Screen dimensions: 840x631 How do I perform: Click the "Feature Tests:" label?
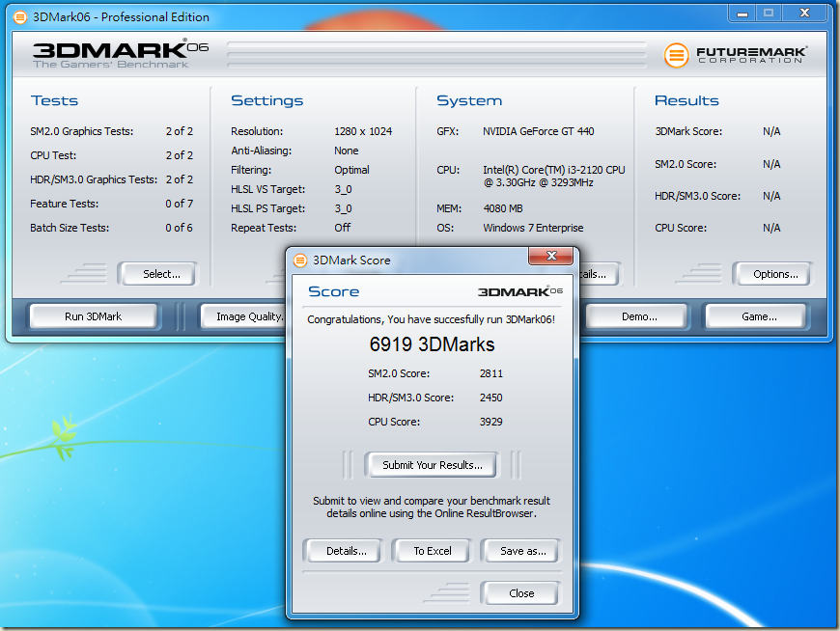(x=65, y=204)
